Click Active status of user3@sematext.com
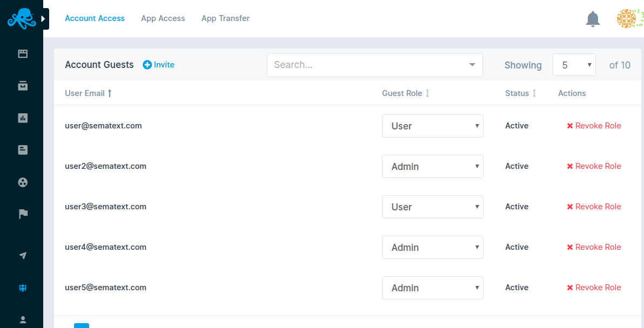The image size is (644, 328). 516,207
